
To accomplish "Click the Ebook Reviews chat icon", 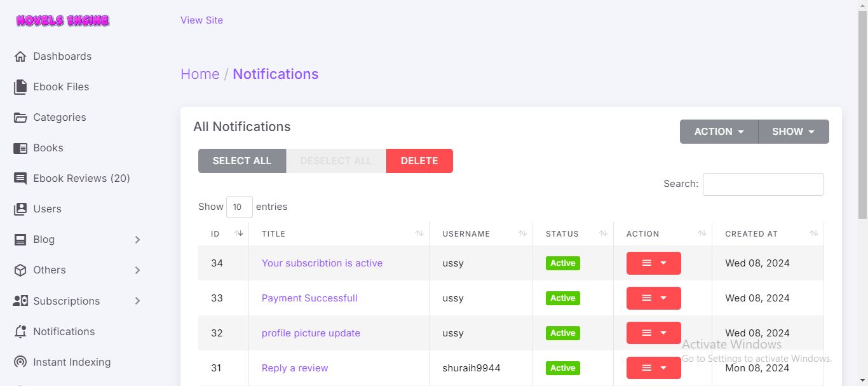I will pos(20,179).
